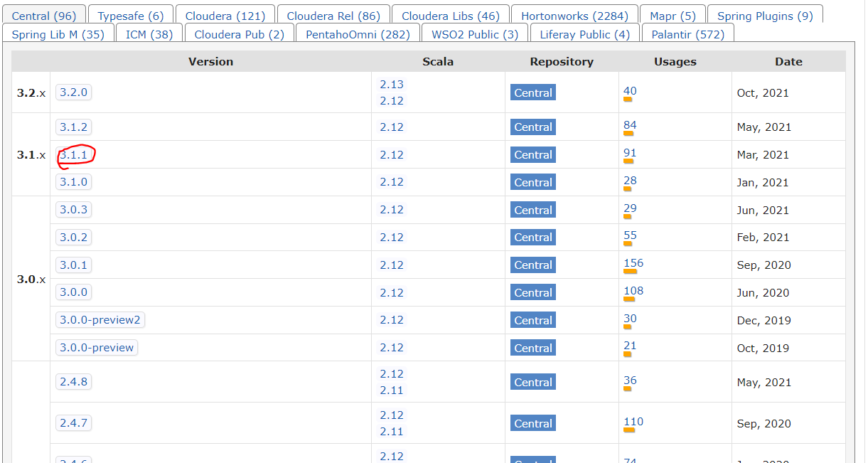The width and height of the screenshot is (868, 463).
Task: Switch to Spring Lib M (35) tab
Action: click(x=58, y=33)
